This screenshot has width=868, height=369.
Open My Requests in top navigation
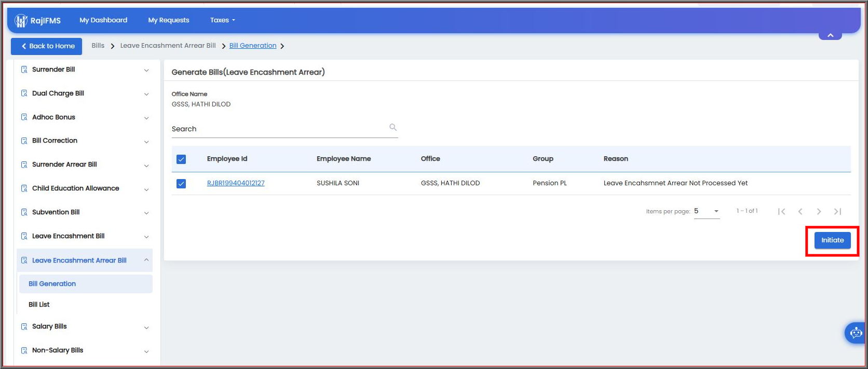coord(169,20)
